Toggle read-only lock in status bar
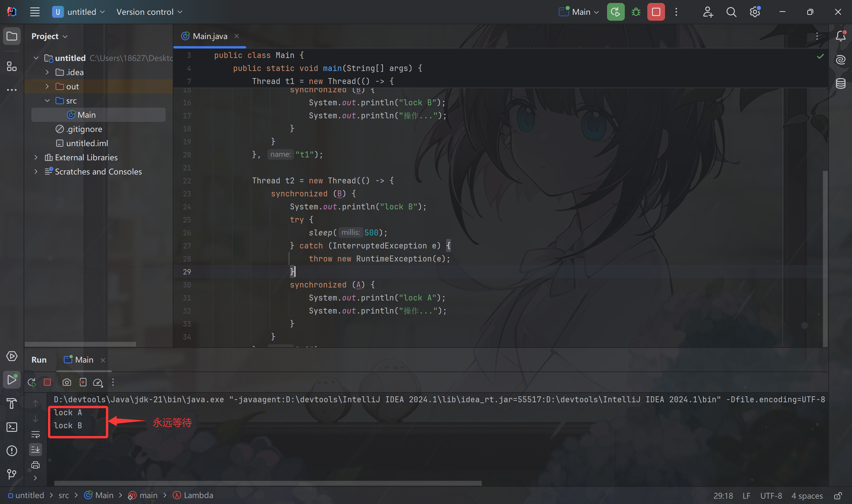The height and width of the screenshot is (504, 852). point(838,496)
